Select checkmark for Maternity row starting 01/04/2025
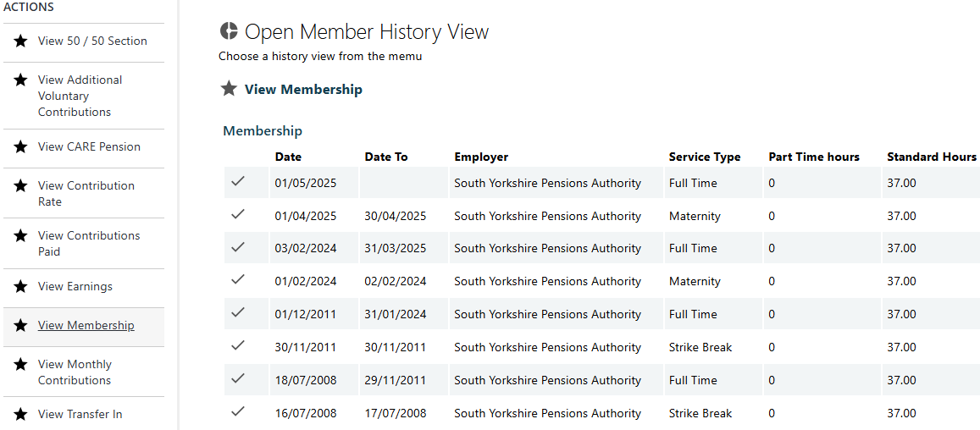980x430 pixels. click(x=238, y=215)
